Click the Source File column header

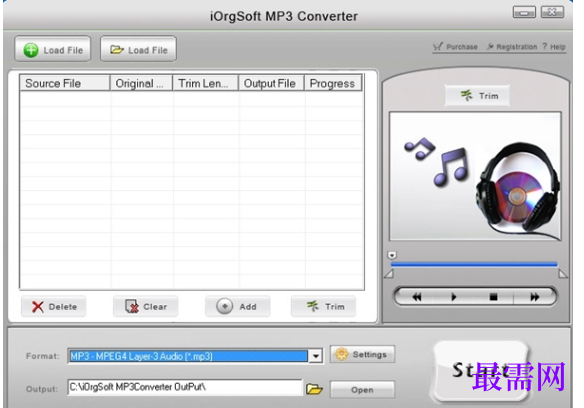point(65,83)
